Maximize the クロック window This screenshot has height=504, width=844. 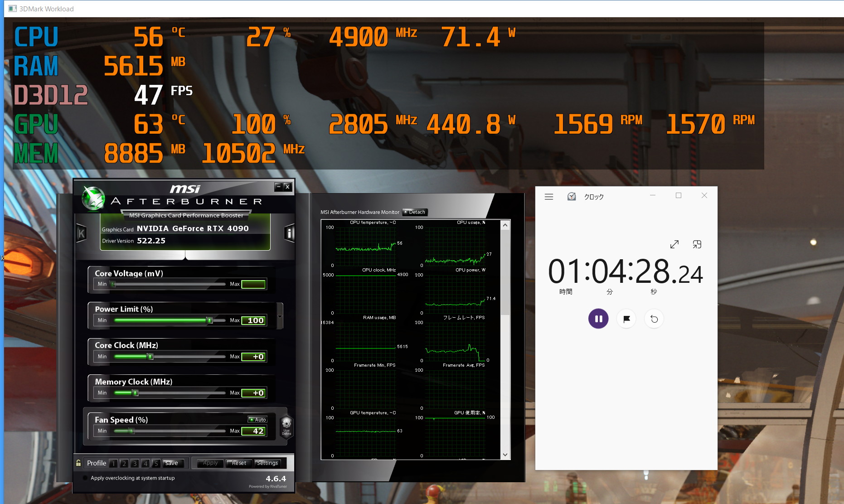[679, 195]
